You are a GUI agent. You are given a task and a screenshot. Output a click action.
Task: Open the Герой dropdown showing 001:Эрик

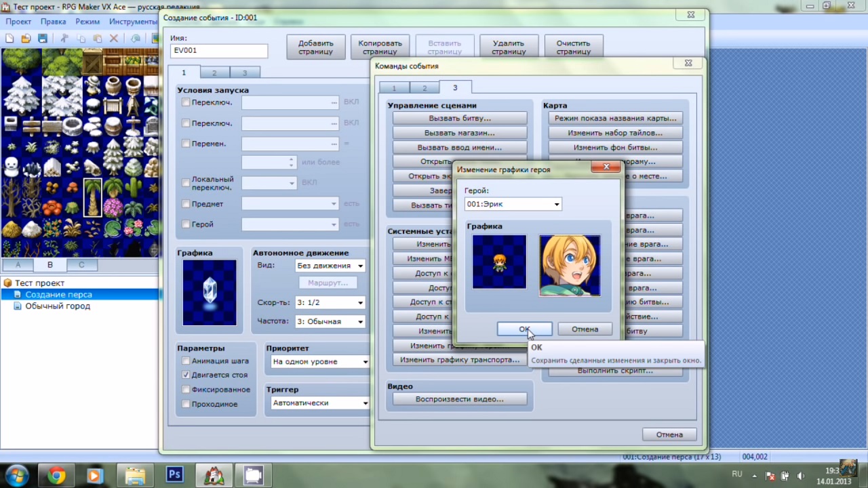(x=513, y=204)
